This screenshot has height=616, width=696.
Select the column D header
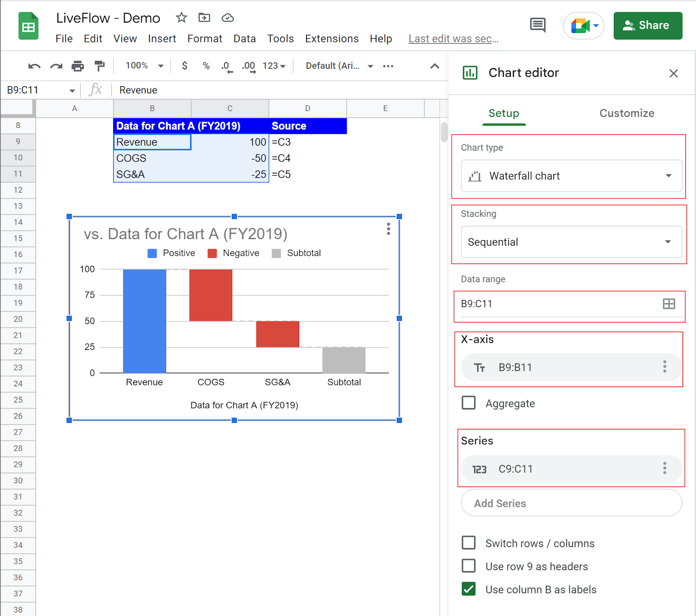[x=308, y=109]
